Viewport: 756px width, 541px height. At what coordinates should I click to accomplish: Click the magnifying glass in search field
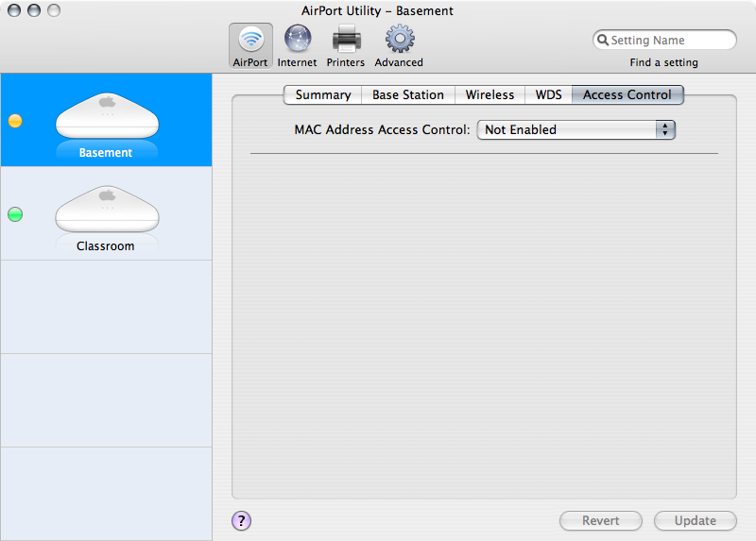coord(602,40)
